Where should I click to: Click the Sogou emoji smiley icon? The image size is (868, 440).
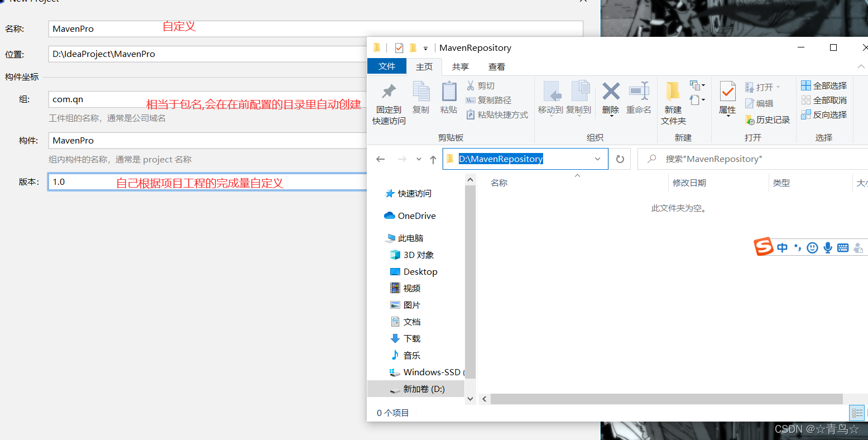812,247
